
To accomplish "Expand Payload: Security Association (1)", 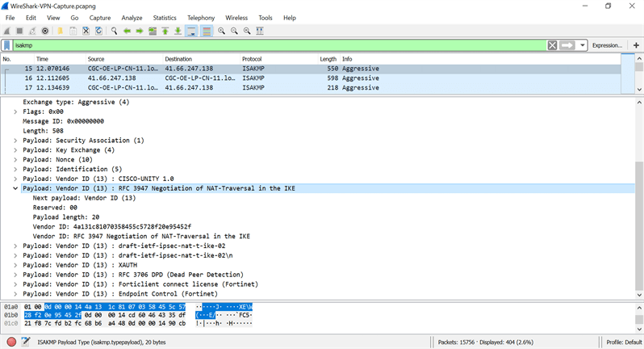I will coord(15,141).
